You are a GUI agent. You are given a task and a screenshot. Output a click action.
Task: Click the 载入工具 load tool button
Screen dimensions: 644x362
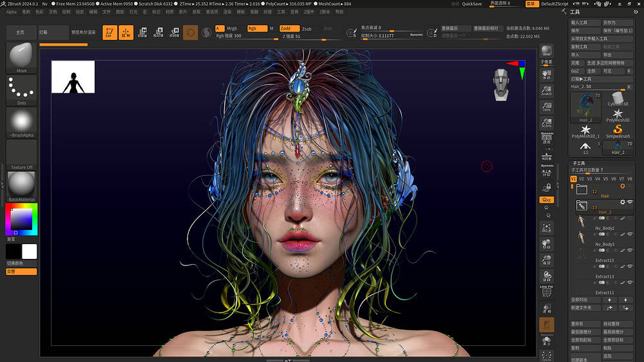(585, 23)
